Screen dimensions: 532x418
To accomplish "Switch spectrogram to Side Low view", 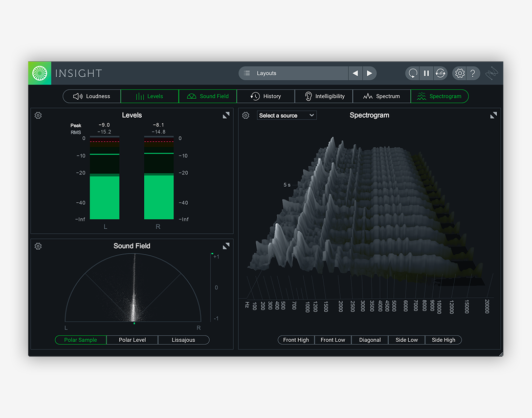I will (x=407, y=340).
